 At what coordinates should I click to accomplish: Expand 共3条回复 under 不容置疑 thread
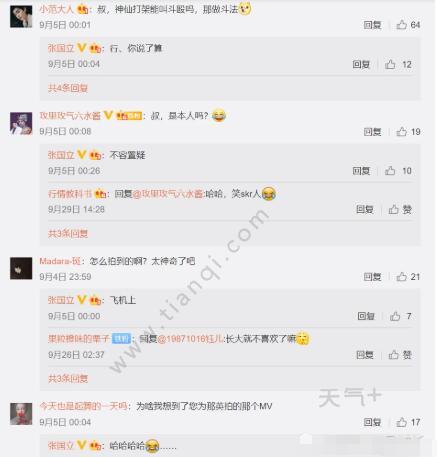pyautogui.click(x=68, y=233)
